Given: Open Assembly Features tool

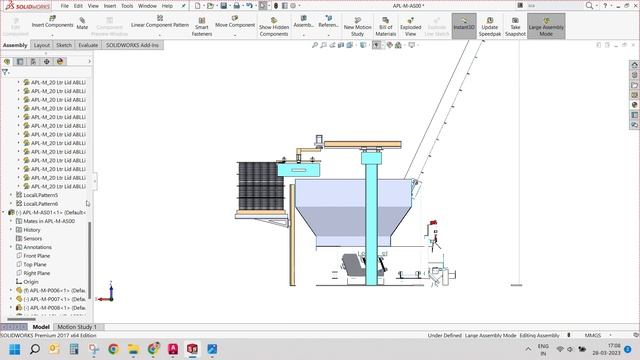Looking at the screenshot, I should 304,22.
